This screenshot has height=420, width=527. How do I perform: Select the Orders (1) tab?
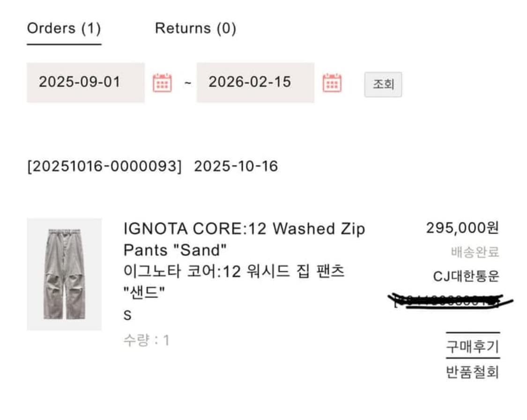[64, 29]
